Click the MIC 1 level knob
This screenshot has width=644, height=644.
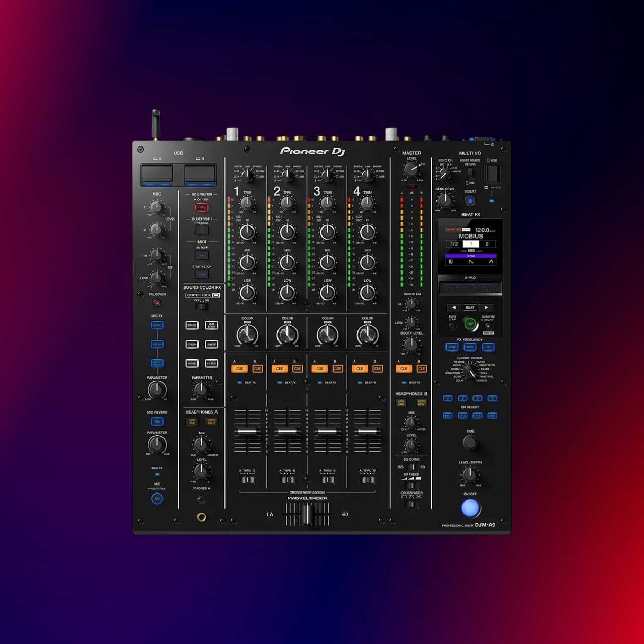[157, 207]
